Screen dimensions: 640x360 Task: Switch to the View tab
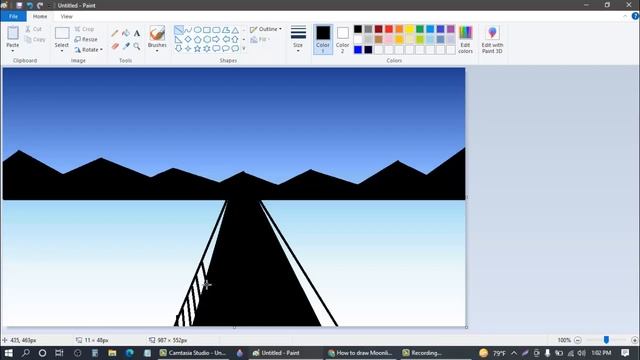point(67,16)
